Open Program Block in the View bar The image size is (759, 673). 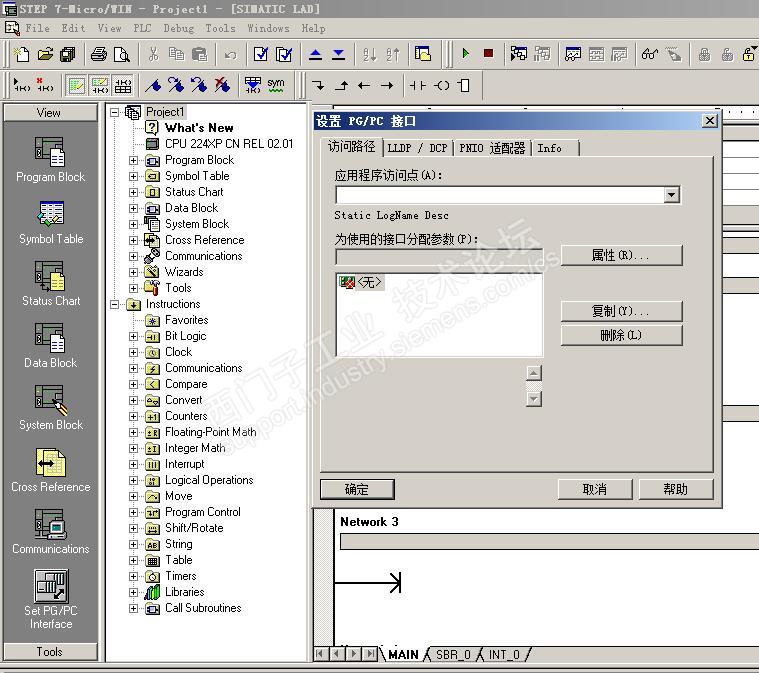pyautogui.click(x=50, y=160)
